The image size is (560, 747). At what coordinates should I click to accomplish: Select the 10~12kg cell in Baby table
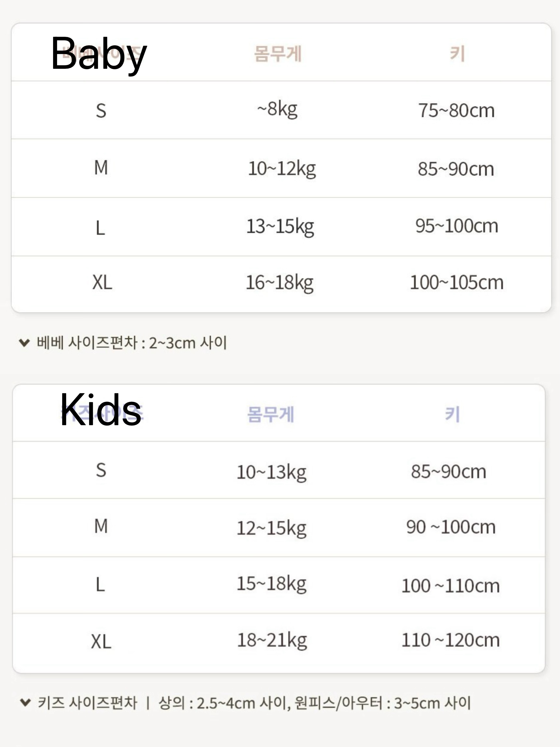tap(282, 168)
